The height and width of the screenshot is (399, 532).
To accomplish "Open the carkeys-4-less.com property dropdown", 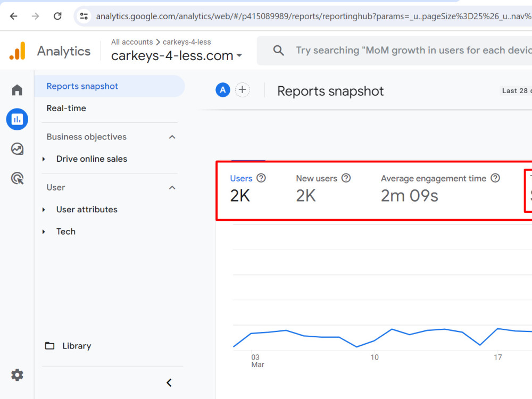I will 177,55.
